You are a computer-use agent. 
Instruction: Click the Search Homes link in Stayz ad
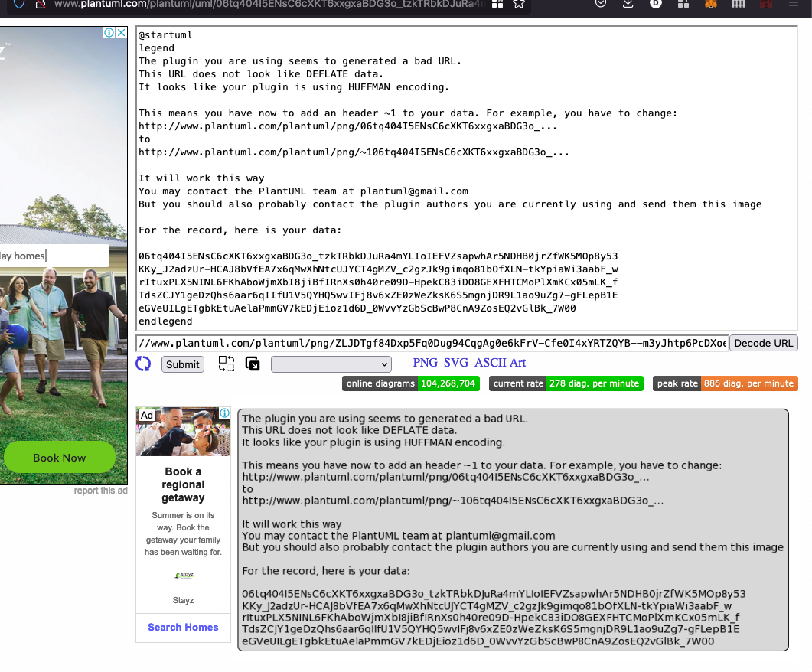pos(183,628)
